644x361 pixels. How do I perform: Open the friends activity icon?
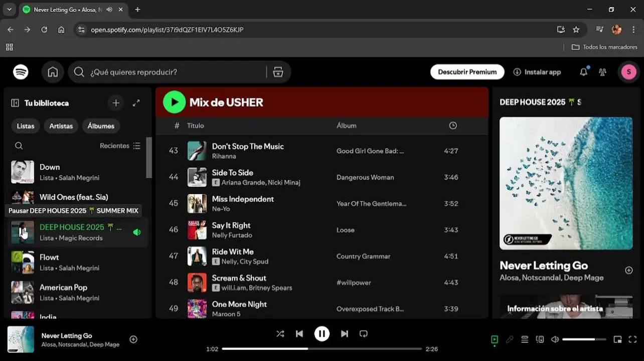(602, 72)
